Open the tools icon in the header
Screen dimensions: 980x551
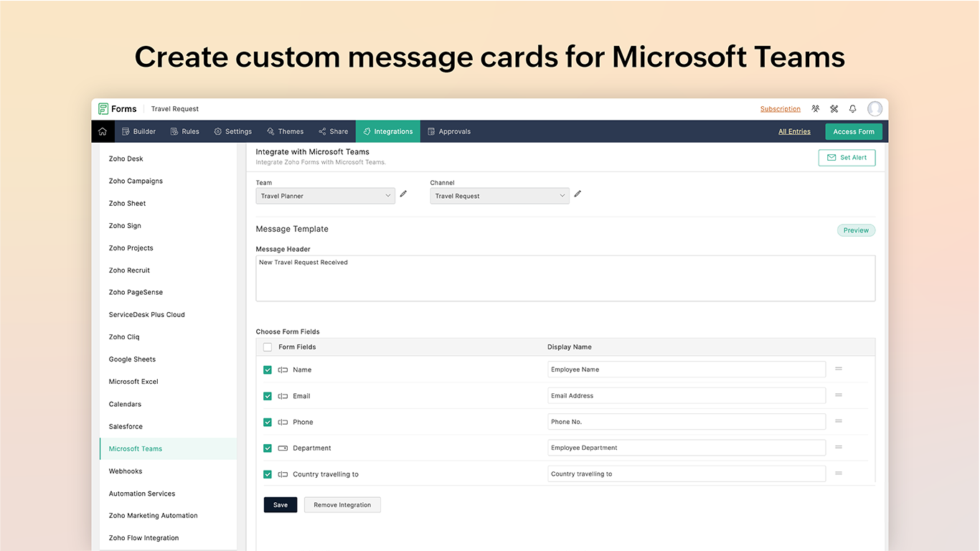click(x=834, y=109)
